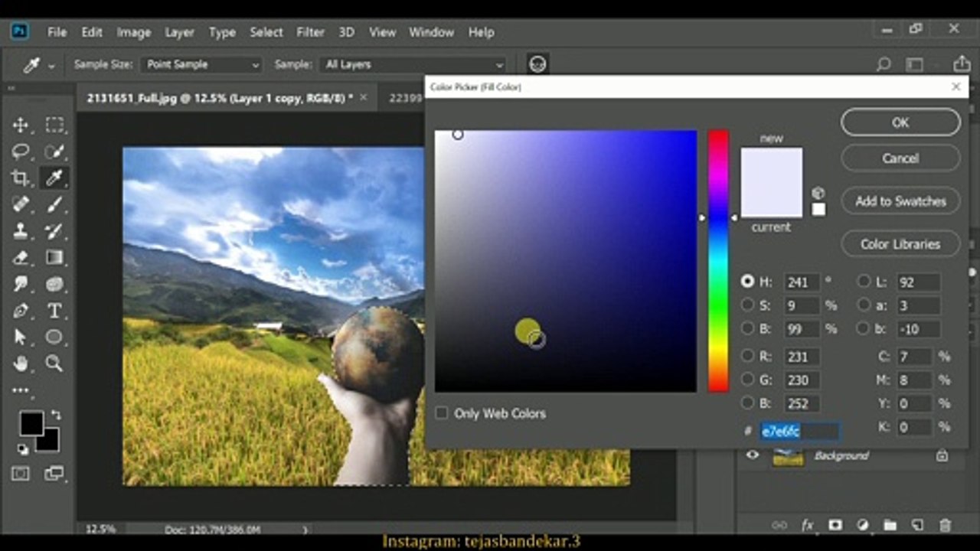Click the web-safe color cube icon

pyautogui.click(x=818, y=193)
